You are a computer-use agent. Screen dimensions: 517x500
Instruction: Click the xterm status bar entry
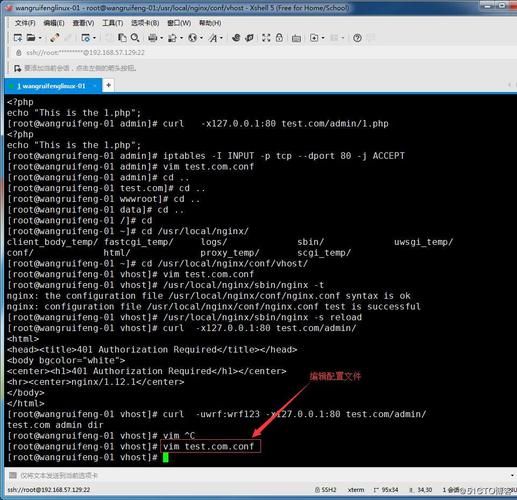pos(356,489)
